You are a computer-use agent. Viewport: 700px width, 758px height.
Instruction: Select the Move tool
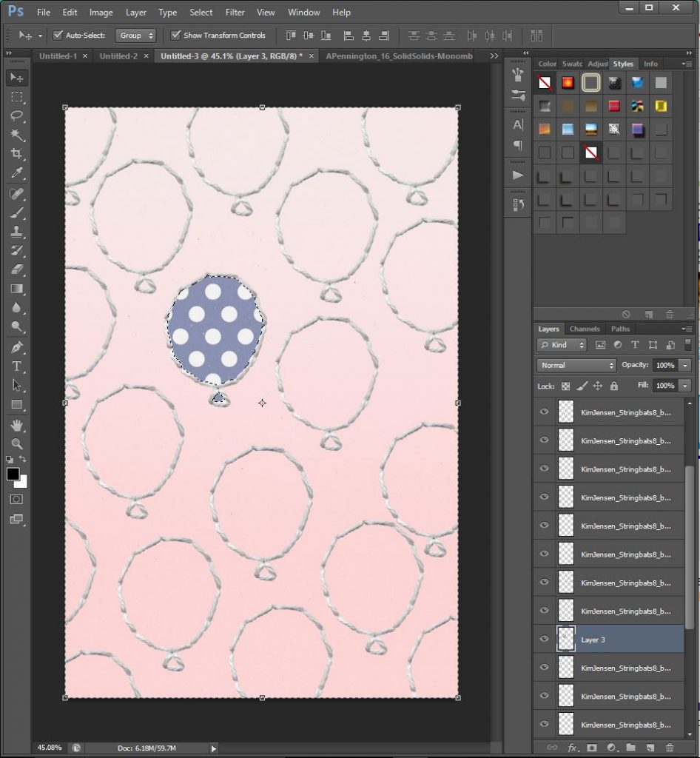coord(16,77)
